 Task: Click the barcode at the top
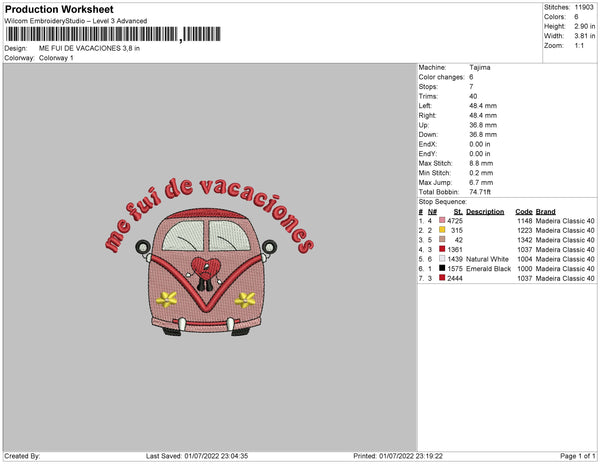coord(113,34)
